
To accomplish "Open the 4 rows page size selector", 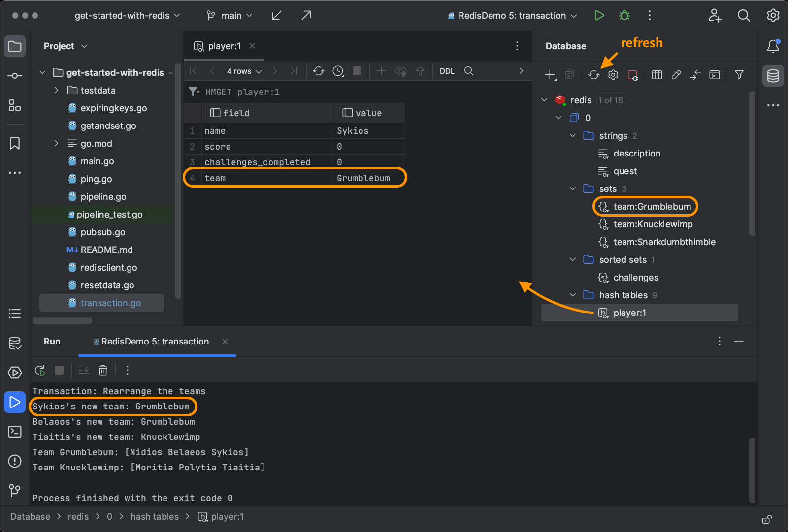I will tap(244, 71).
